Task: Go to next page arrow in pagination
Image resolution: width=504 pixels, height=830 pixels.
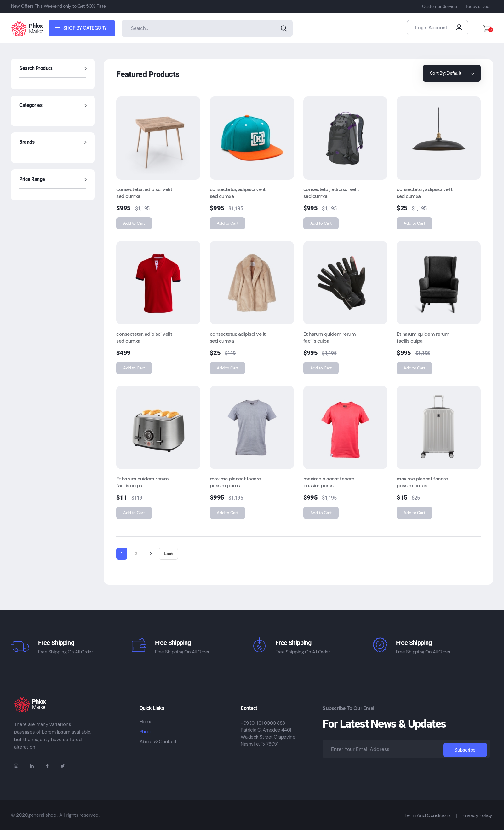Action: point(151,554)
